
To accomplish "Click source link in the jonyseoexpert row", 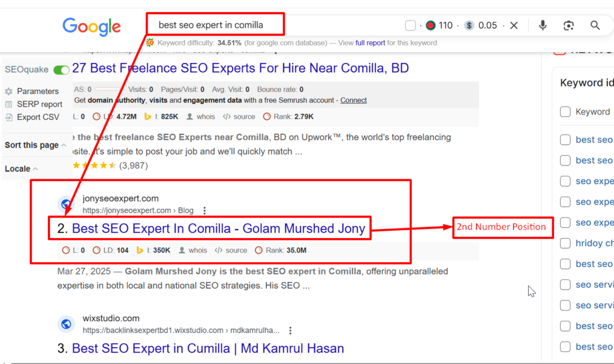I will 236,250.
